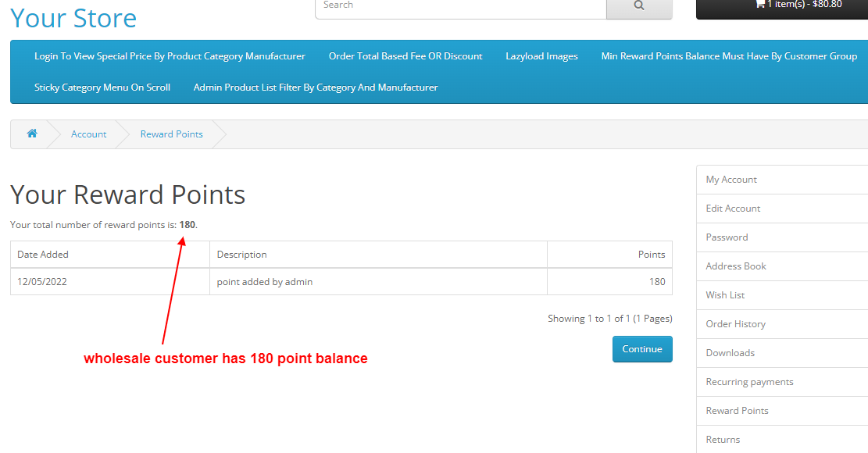Click the home icon in the breadcrumb

point(32,134)
